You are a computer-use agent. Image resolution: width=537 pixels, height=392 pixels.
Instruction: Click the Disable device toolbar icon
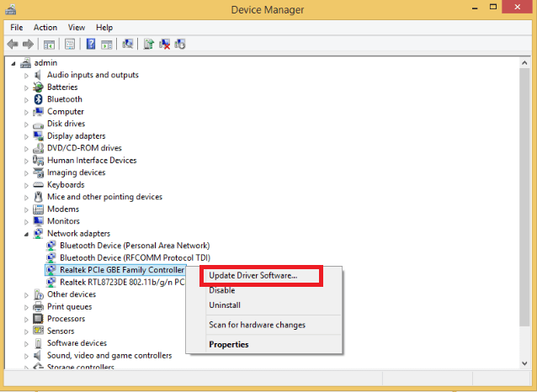coord(180,44)
